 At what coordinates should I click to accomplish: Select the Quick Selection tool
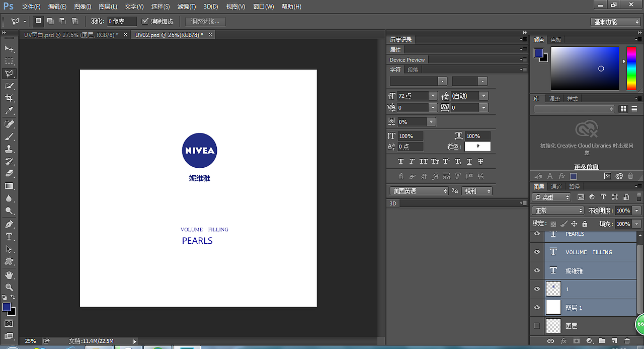9,86
